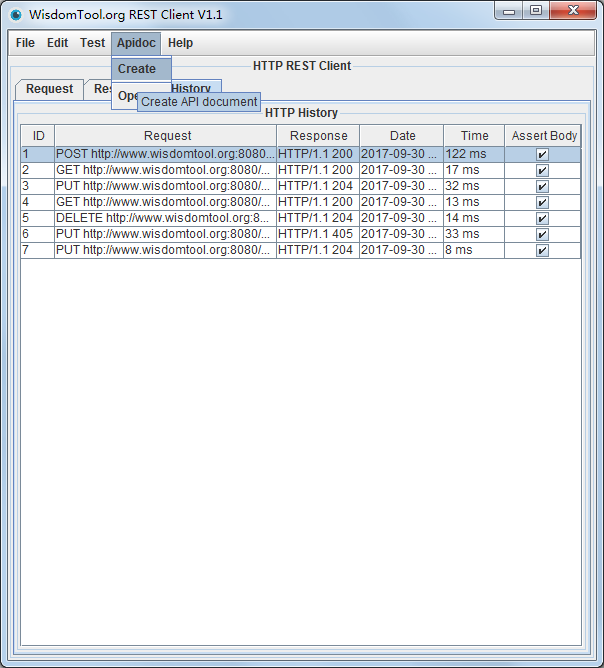The width and height of the screenshot is (604, 668).
Task: Click the 122 ms time cell
Action: [474, 154]
